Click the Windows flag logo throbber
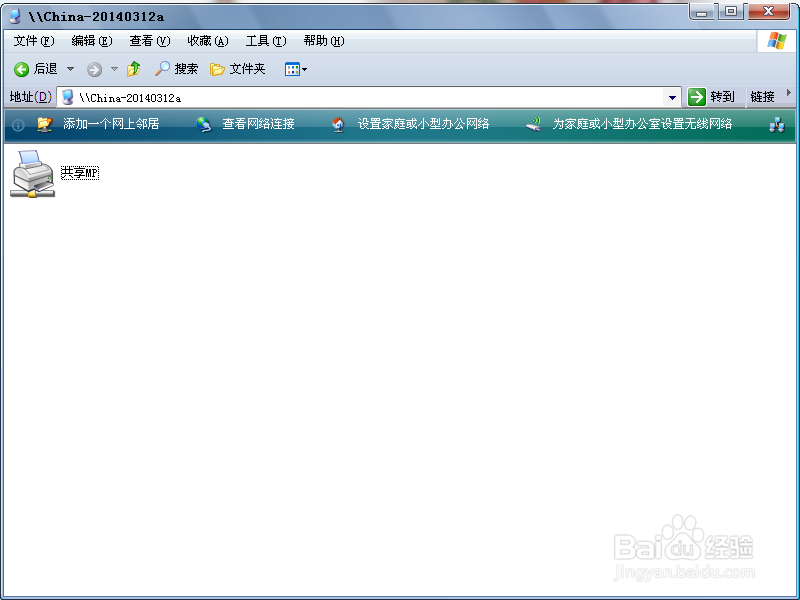The height and width of the screenshot is (600, 800). pos(776,41)
